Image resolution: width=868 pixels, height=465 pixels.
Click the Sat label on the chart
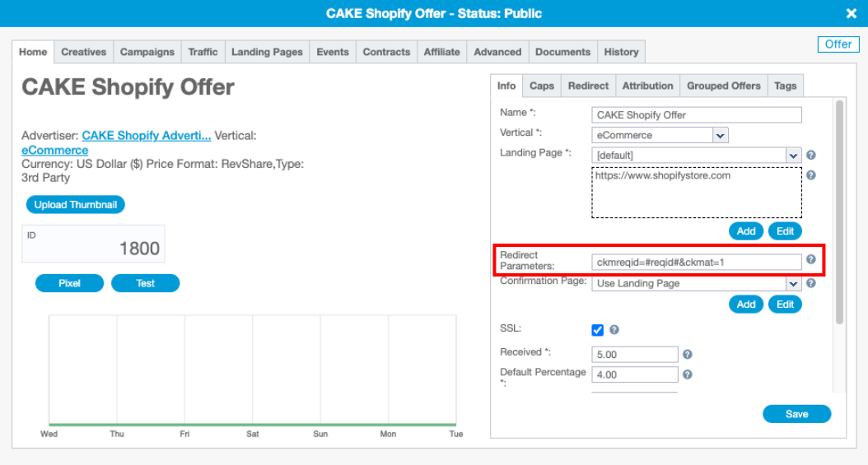coord(253,434)
